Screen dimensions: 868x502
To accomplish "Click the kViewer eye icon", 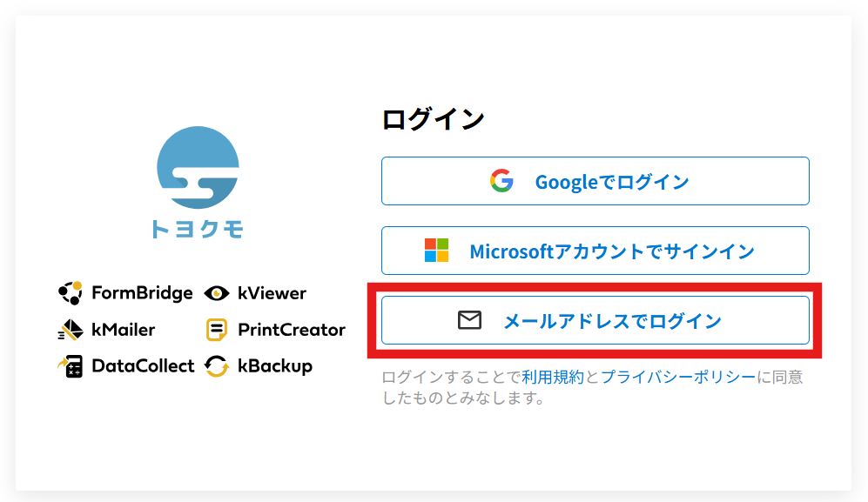I will [217, 293].
